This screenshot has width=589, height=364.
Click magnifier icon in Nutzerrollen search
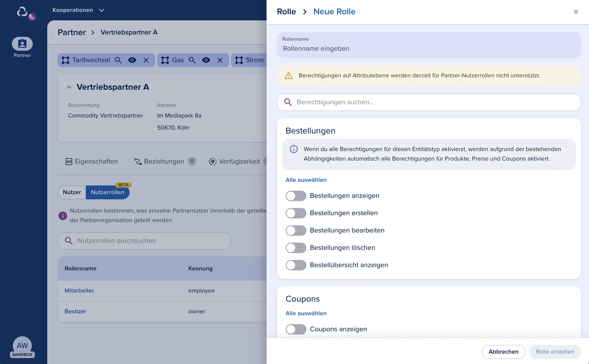pyautogui.click(x=68, y=241)
